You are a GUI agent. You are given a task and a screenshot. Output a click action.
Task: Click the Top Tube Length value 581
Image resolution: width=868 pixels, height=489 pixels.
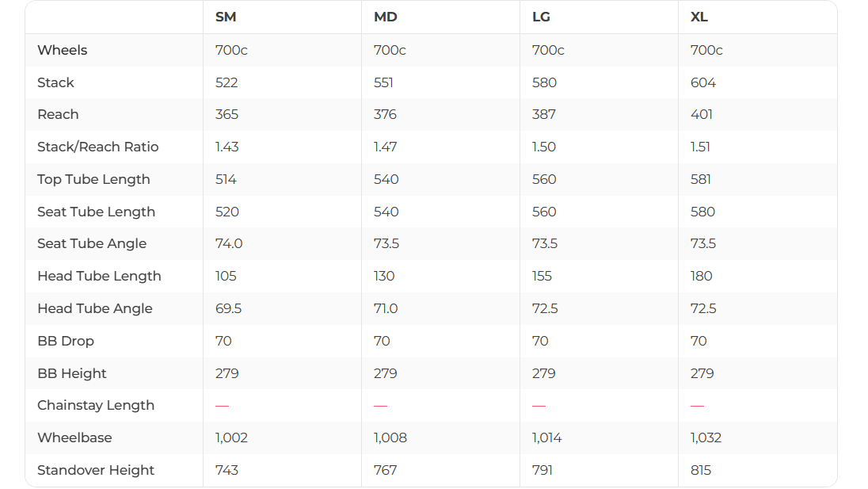tap(702, 179)
